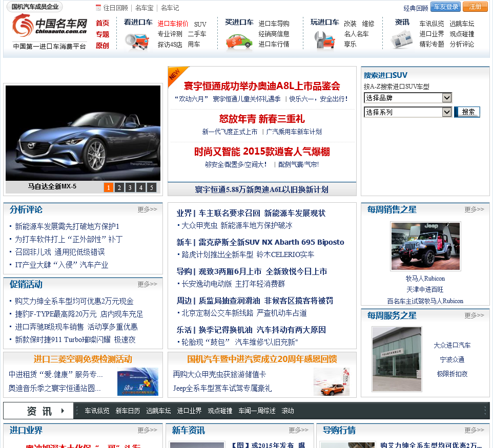Click 更多>> in the 每周服务之星 section

[474, 315]
